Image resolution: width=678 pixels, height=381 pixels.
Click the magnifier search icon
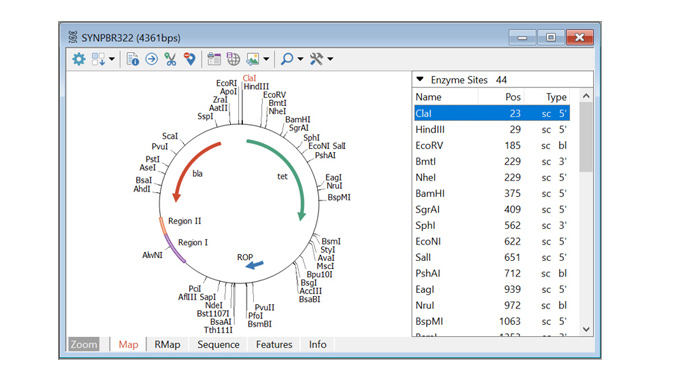click(287, 59)
